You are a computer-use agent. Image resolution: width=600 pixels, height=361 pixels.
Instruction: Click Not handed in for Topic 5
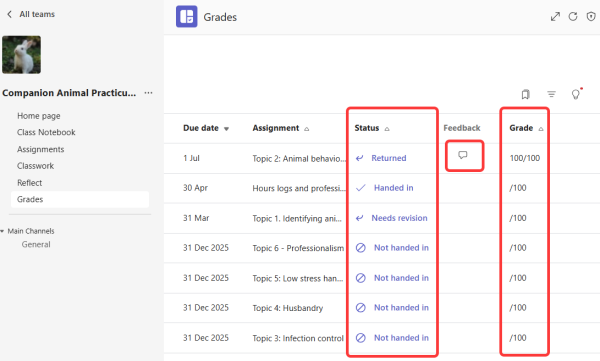tap(401, 278)
